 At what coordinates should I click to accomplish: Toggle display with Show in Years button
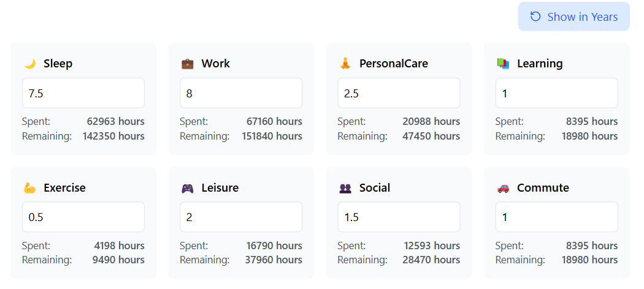click(x=573, y=17)
